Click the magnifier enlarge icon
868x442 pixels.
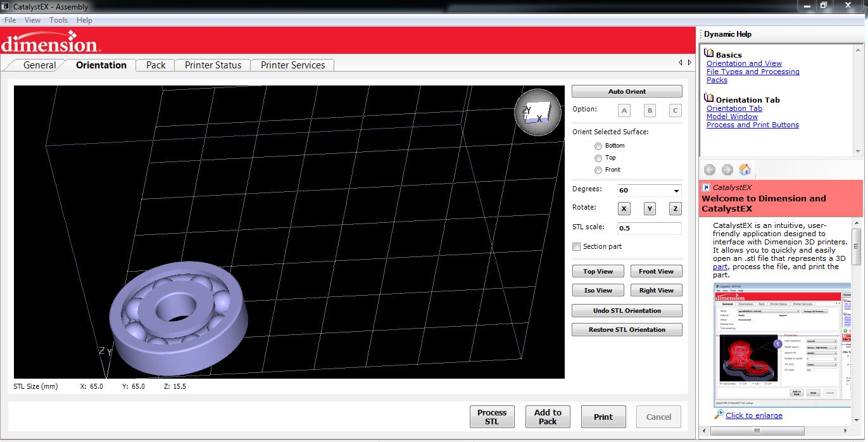tap(719, 414)
